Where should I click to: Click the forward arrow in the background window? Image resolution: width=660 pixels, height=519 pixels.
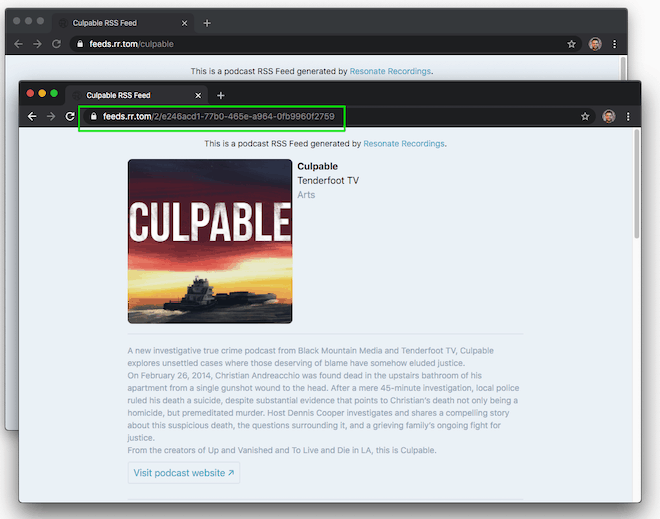(37, 44)
